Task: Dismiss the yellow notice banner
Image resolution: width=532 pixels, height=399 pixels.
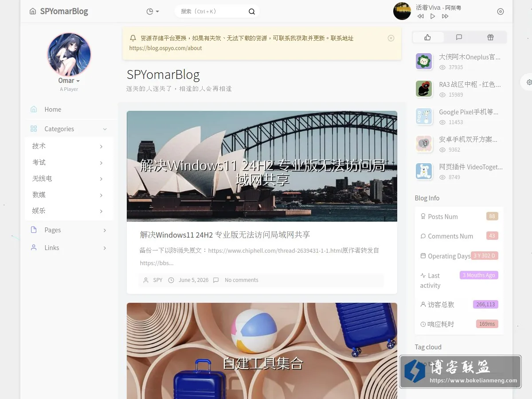Action: tap(391, 38)
